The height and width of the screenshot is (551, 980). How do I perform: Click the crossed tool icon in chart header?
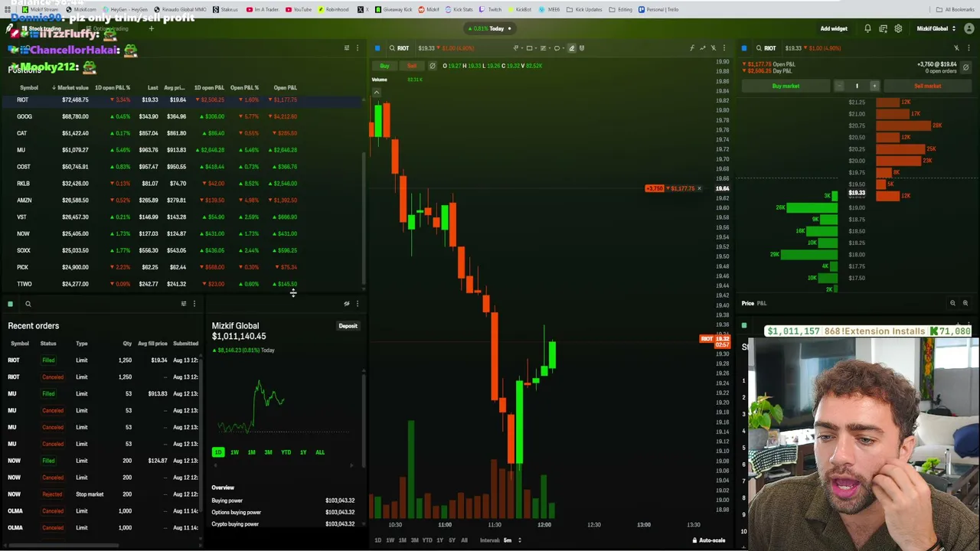pos(714,48)
